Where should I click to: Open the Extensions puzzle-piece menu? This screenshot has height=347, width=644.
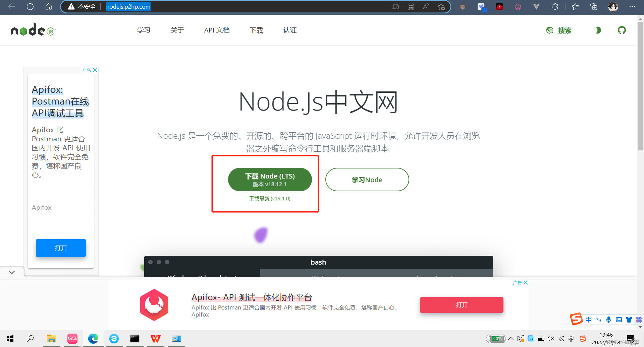[x=555, y=7]
